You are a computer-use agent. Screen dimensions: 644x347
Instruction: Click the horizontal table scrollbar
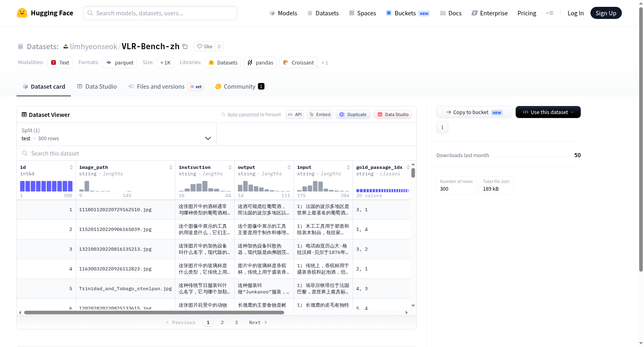tap(154, 312)
